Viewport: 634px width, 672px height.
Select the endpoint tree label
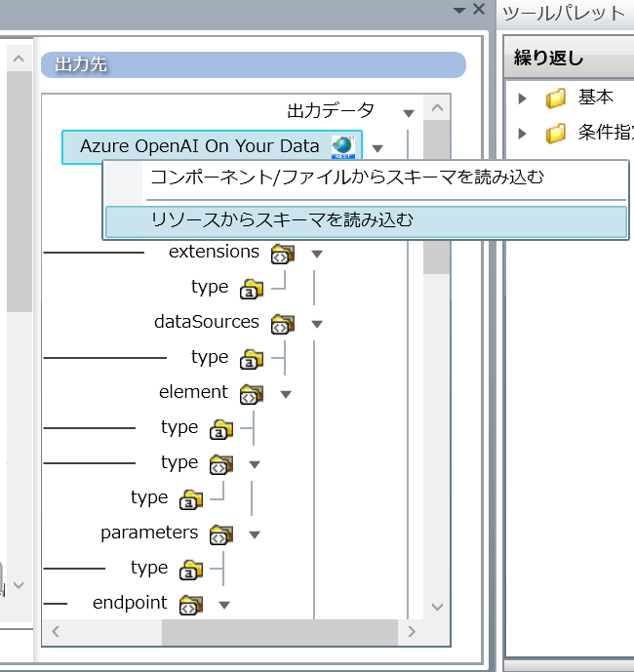[130, 603]
